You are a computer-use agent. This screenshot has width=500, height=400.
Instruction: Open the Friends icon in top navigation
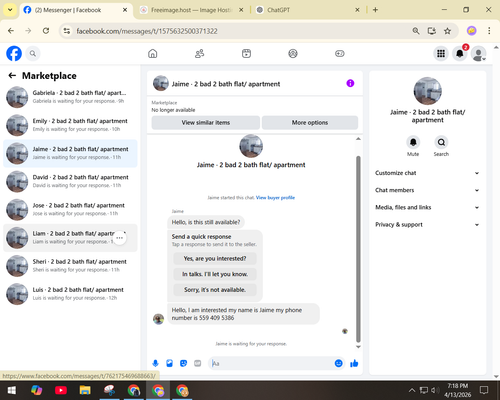click(199, 53)
